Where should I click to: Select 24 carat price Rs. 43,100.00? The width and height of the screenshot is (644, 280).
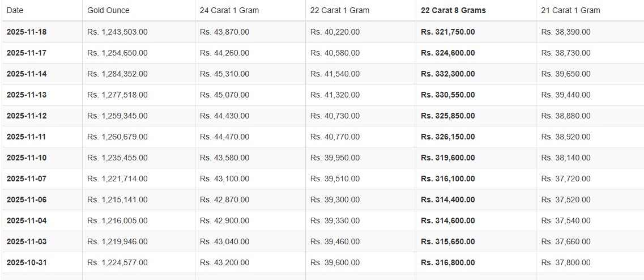(x=224, y=179)
